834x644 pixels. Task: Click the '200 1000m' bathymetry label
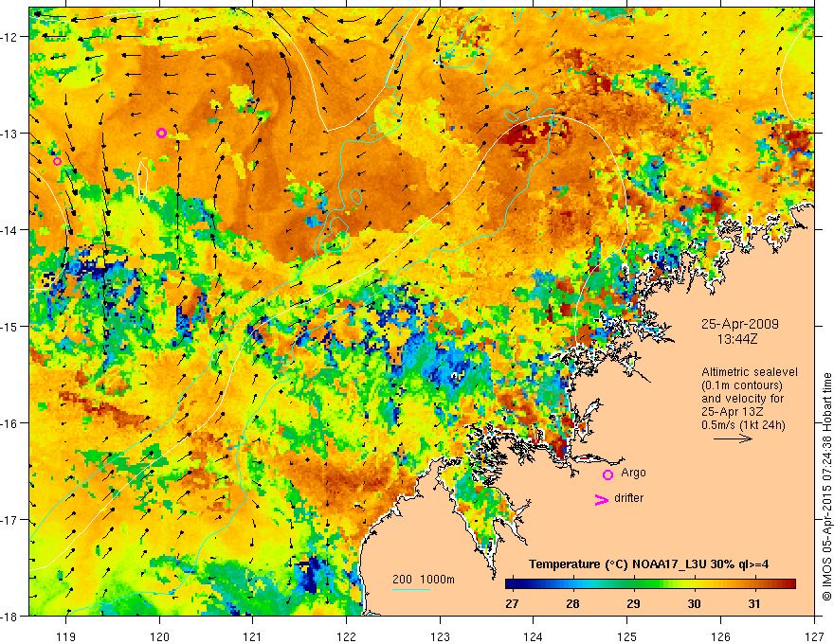(x=424, y=580)
